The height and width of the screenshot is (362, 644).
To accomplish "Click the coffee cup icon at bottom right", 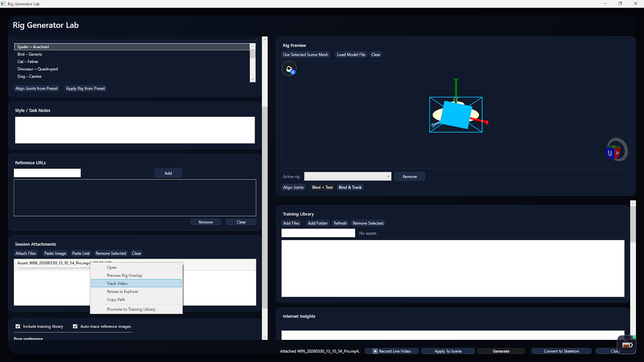I will tap(626, 344).
